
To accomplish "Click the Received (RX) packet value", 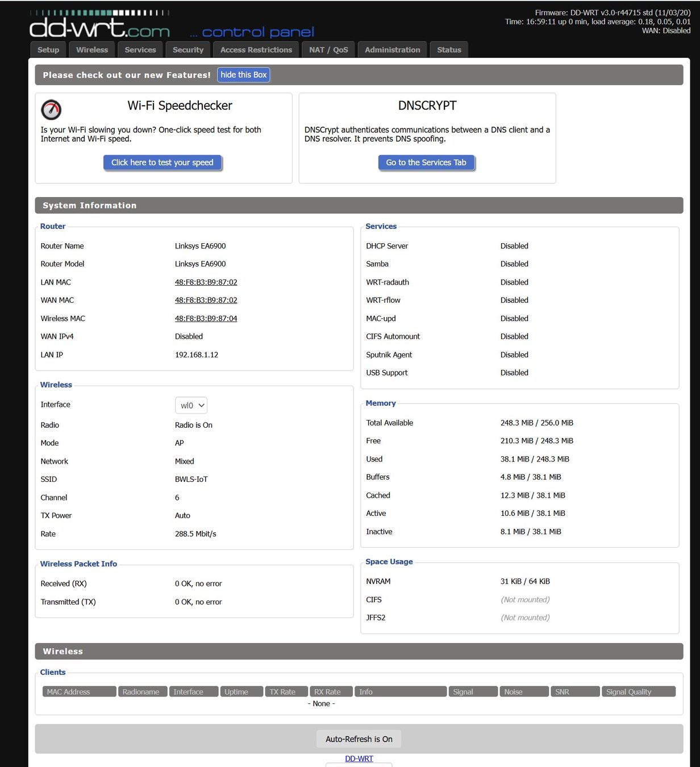I will pos(198,583).
